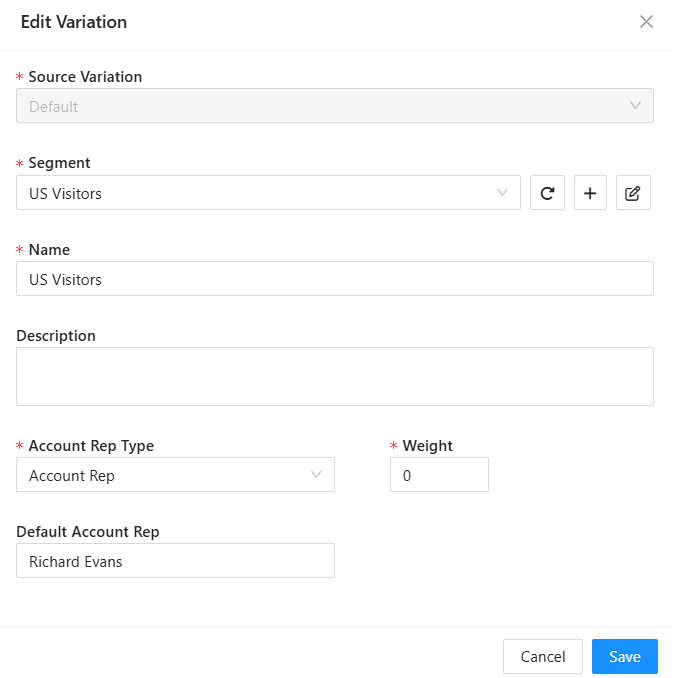Screen dimensions: 676x678
Task: Click the refresh segments icon
Action: pos(547,193)
